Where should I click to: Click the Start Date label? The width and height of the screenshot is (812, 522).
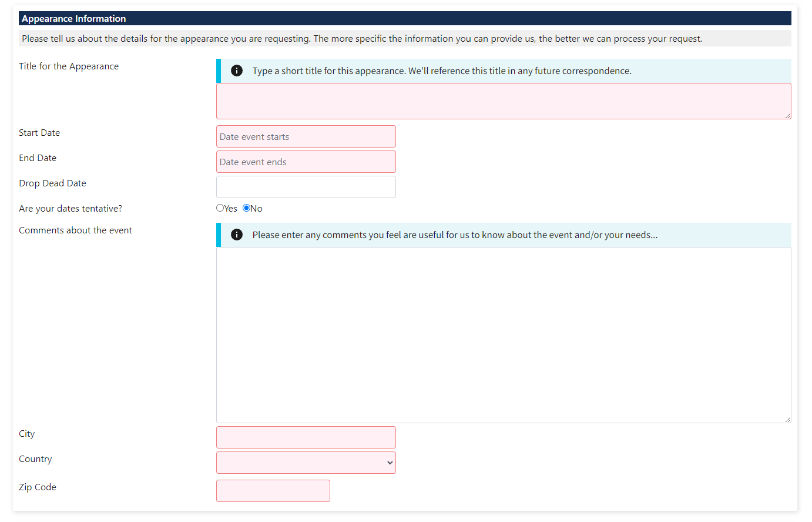pyautogui.click(x=39, y=133)
